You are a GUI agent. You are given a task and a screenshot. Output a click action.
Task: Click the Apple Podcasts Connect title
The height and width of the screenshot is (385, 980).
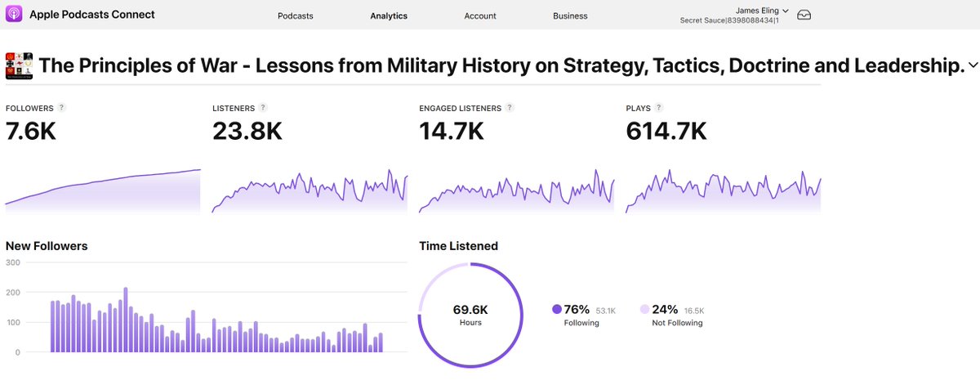click(91, 15)
